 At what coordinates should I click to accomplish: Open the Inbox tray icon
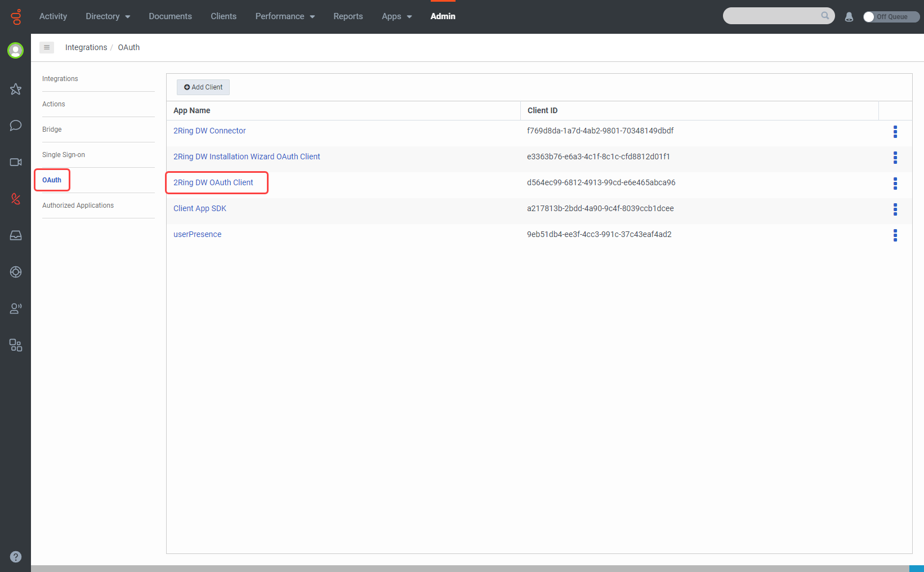pyautogui.click(x=16, y=235)
